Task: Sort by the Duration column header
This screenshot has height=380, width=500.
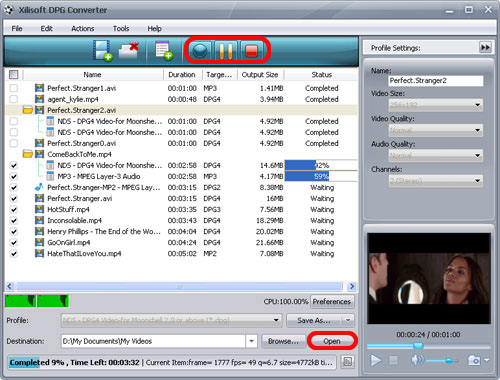Action: [x=182, y=75]
